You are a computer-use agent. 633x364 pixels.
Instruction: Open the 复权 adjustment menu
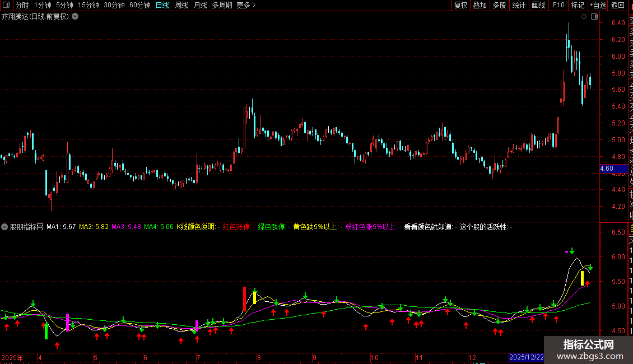coord(460,5)
